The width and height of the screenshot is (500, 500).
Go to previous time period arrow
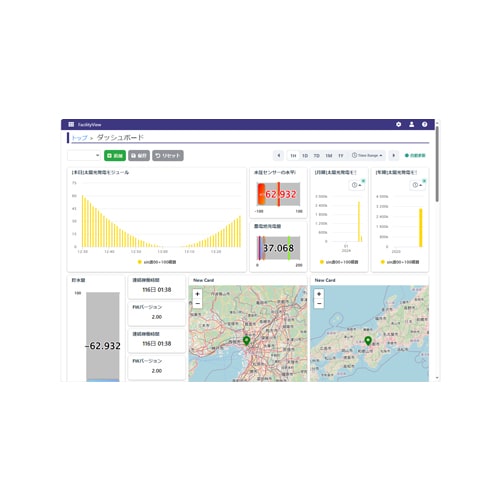[279, 155]
